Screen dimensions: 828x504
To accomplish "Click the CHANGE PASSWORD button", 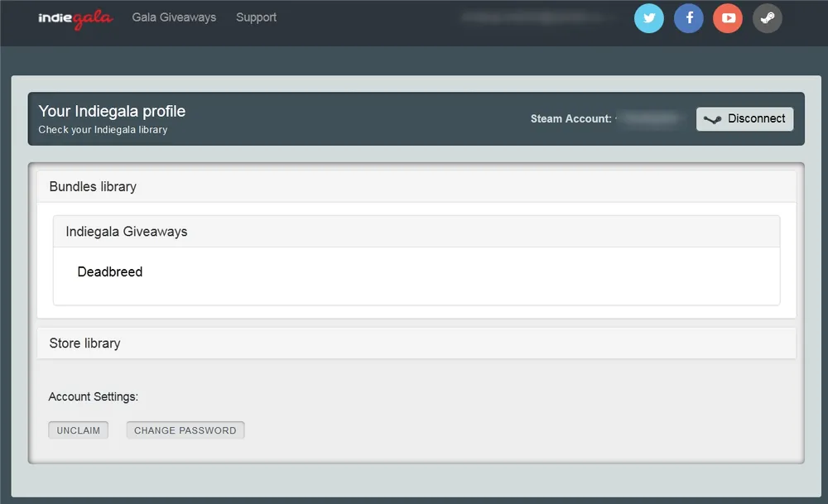I will 185,430.
